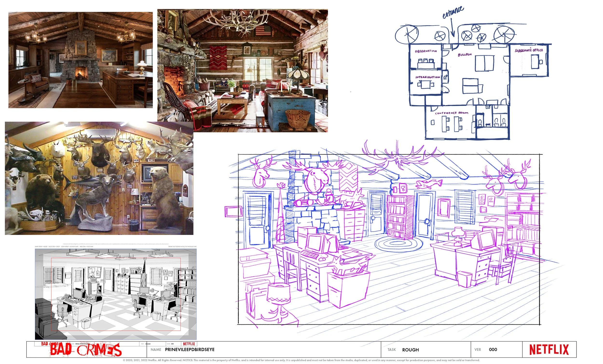Click the "INTERROGATION" room label
This screenshot has height=364, width=603.
[428, 77]
